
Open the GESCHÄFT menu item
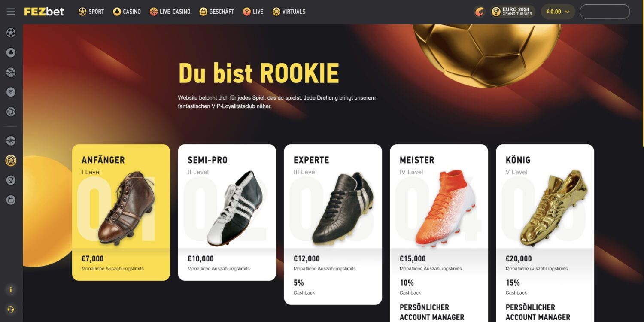pyautogui.click(x=216, y=12)
